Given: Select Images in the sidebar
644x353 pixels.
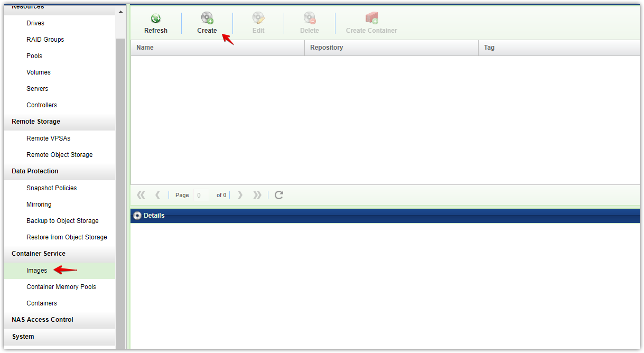Looking at the screenshot, I should pyautogui.click(x=60, y=271).
